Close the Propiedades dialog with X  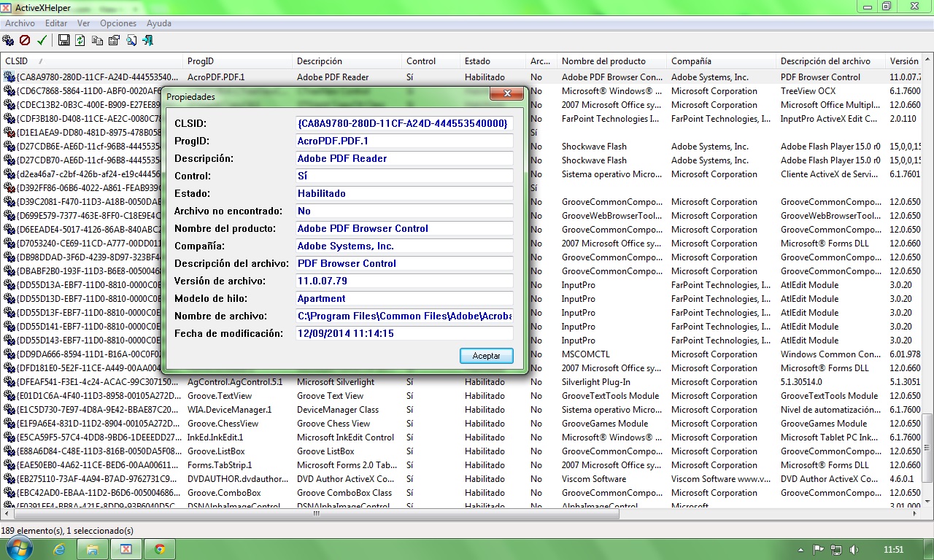point(506,94)
